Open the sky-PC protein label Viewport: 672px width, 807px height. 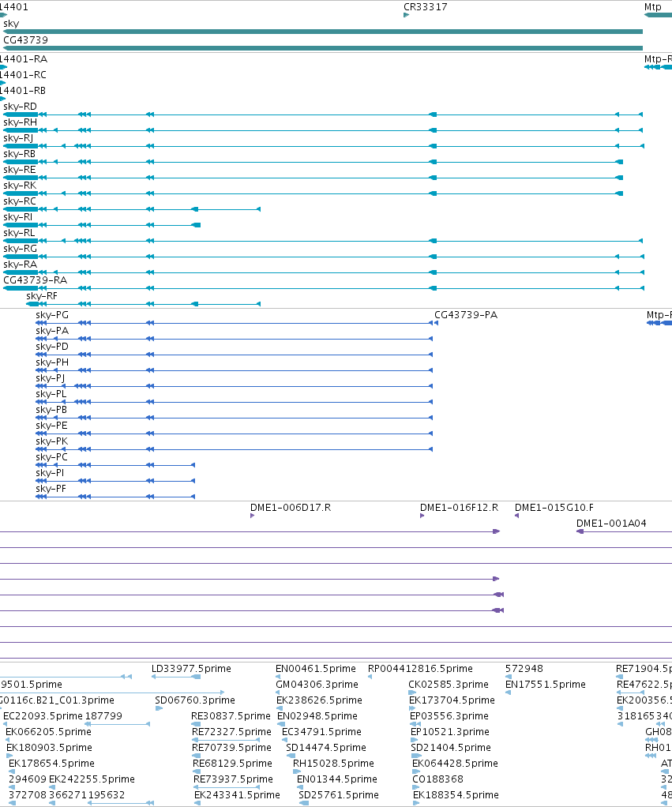[x=51, y=457]
